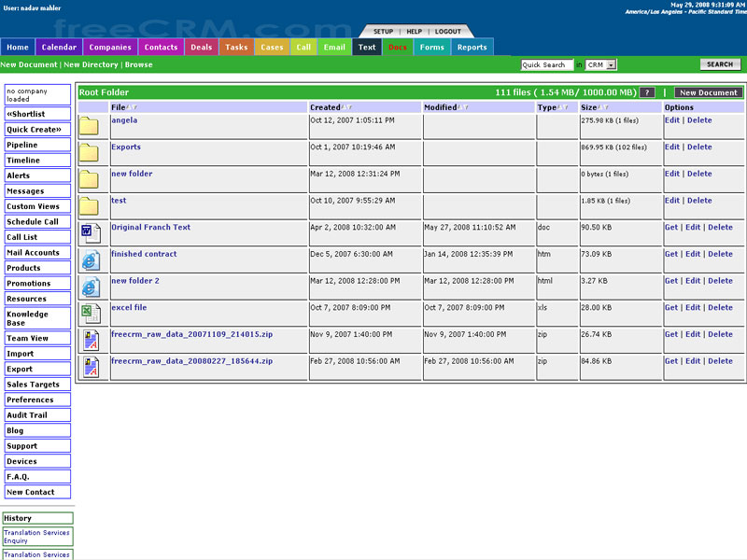Open Sales Targets in sidebar
747x560 pixels.
point(37,385)
